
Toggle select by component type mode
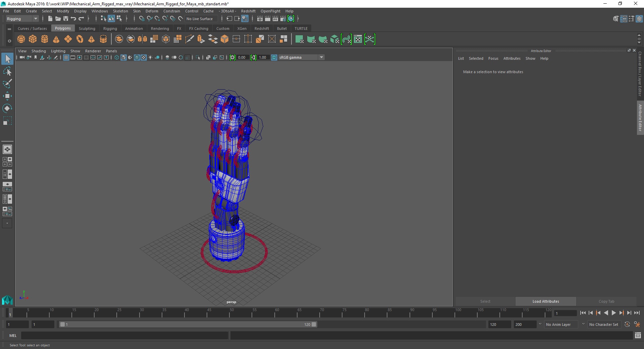click(x=119, y=19)
